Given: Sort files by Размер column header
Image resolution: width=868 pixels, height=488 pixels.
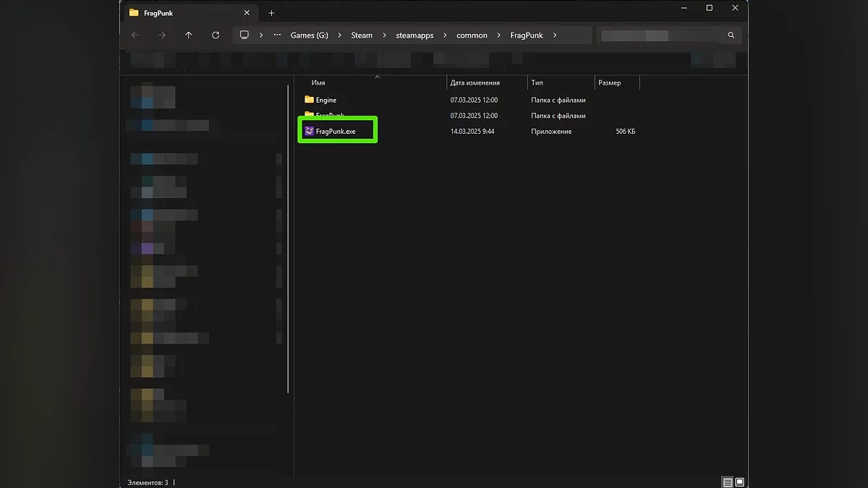Looking at the screenshot, I should [x=609, y=82].
